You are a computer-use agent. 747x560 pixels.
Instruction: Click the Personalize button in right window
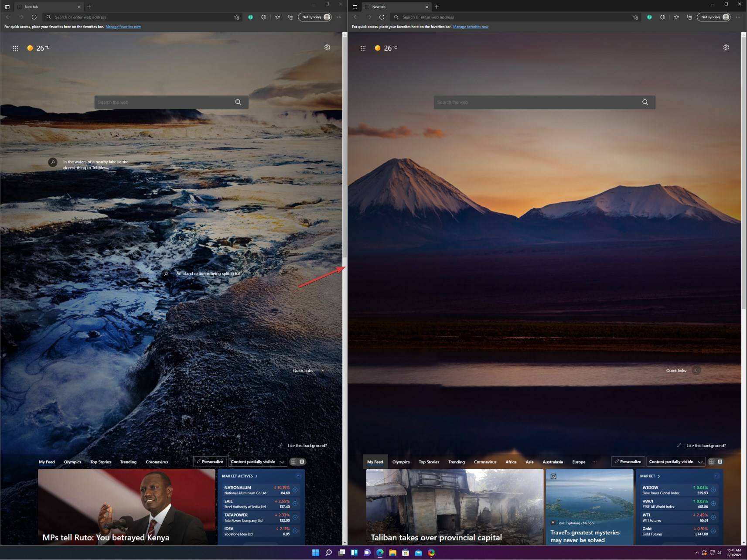pos(628,461)
